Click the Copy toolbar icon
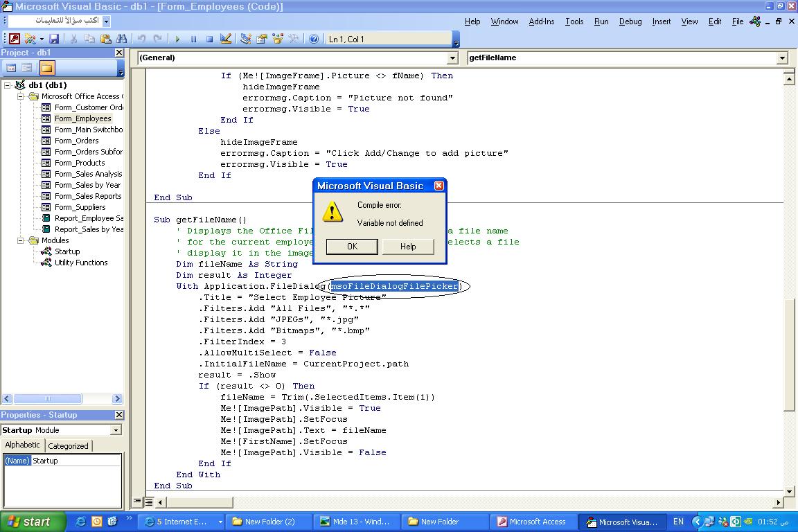 tap(89, 39)
